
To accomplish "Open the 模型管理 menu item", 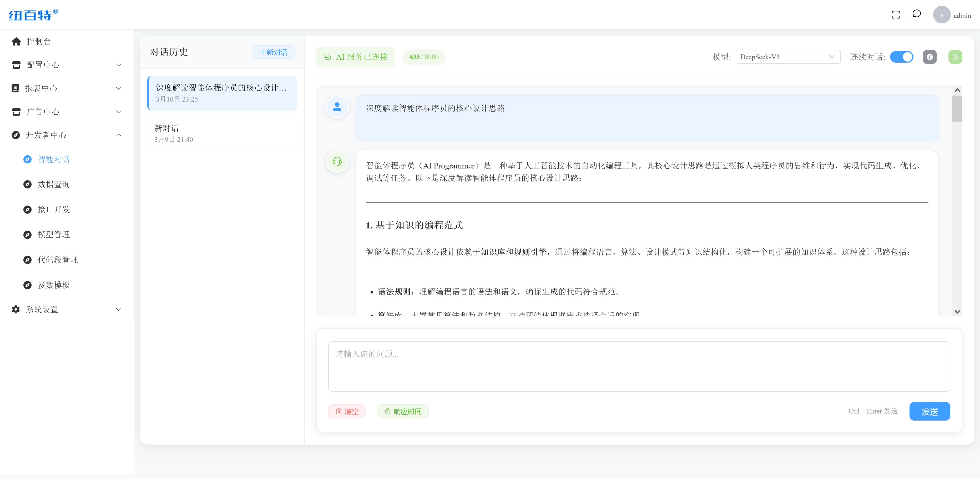I will click(54, 234).
